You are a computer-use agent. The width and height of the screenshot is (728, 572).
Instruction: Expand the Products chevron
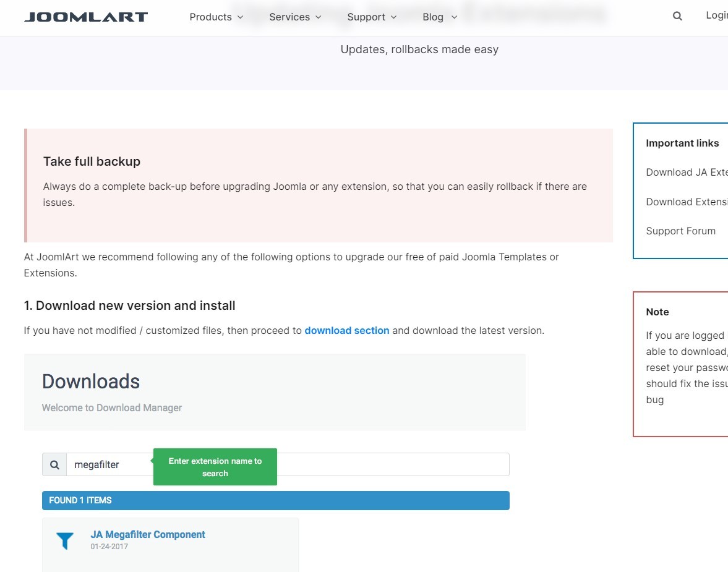click(241, 17)
